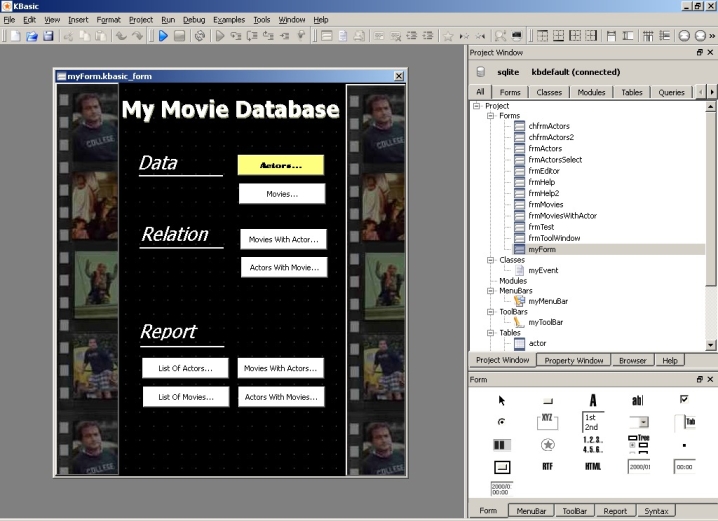Pick the TreeView control tool
The height and width of the screenshot is (521, 718).
pos(638,444)
